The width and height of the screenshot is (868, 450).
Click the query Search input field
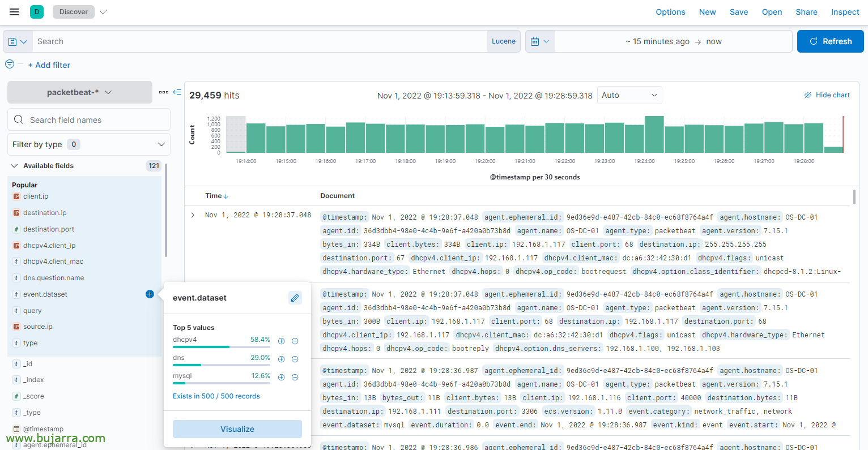(259, 41)
